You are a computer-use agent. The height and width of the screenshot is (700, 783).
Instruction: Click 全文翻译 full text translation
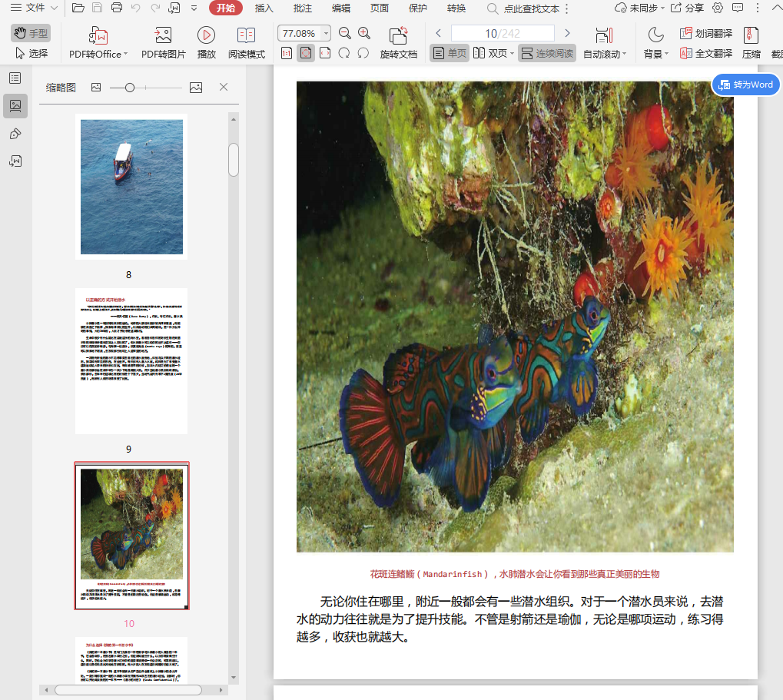(705, 54)
